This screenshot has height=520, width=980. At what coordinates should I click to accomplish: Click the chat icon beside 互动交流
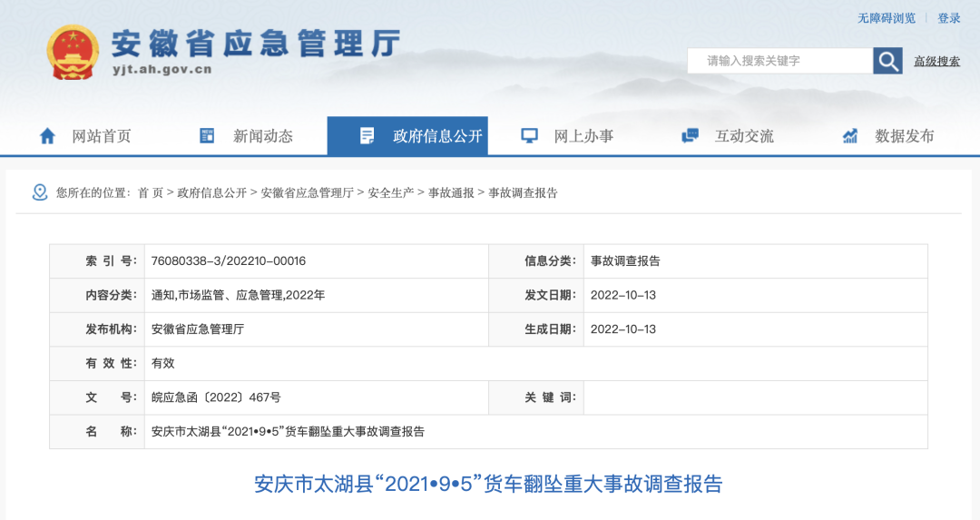tap(690, 135)
